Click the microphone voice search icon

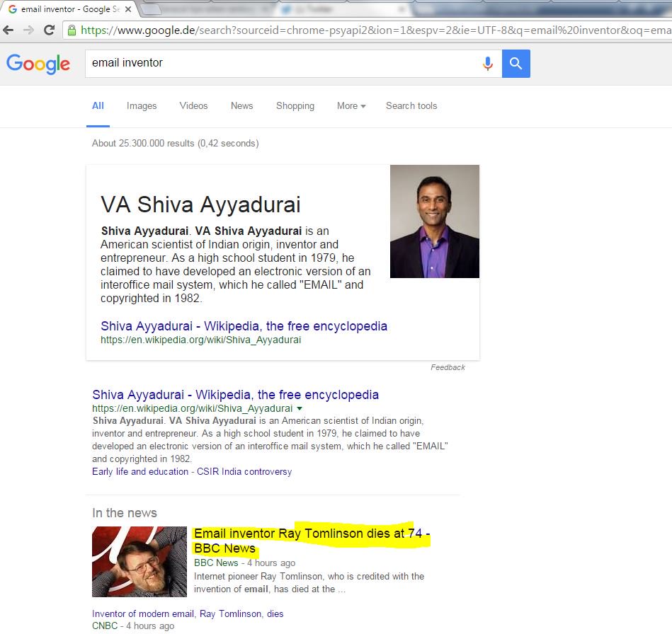coord(488,64)
